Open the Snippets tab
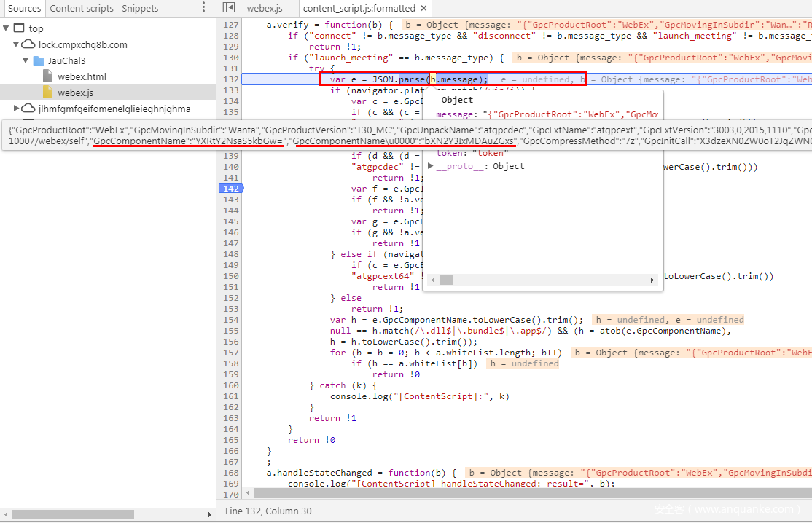 [140, 8]
